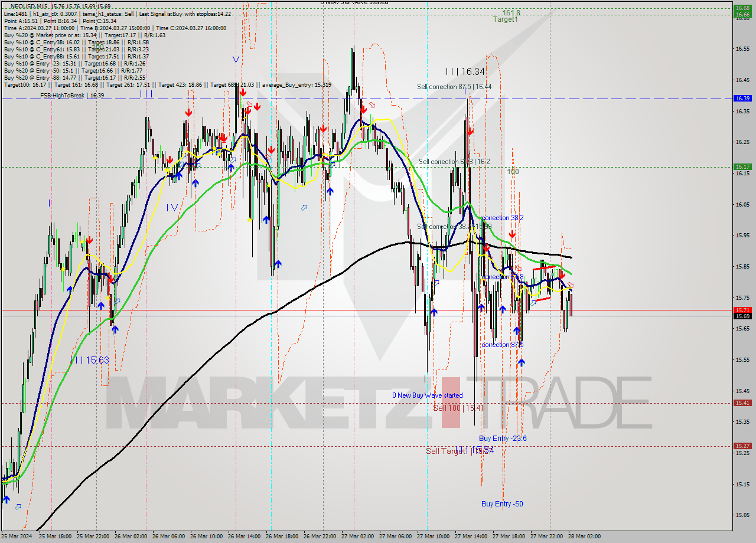Click the '27 Mar 22:00' time axis label
The width and height of the screenshot is (756, 543).
(548, 537)
